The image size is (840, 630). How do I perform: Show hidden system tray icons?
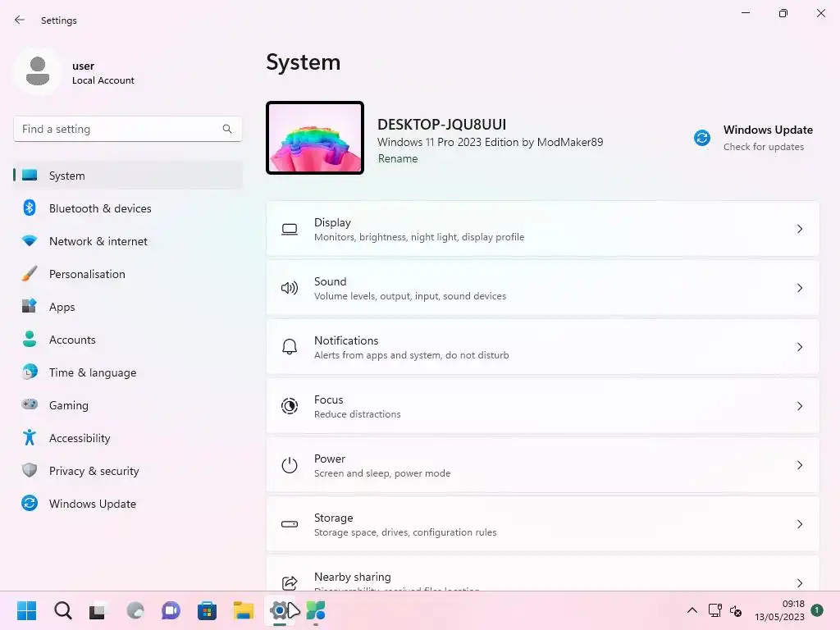692,610
